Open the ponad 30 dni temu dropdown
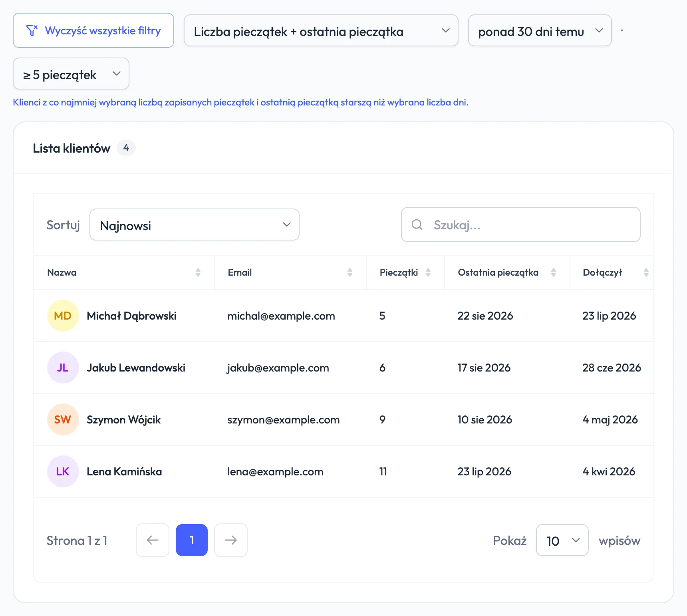 (540, 30)
